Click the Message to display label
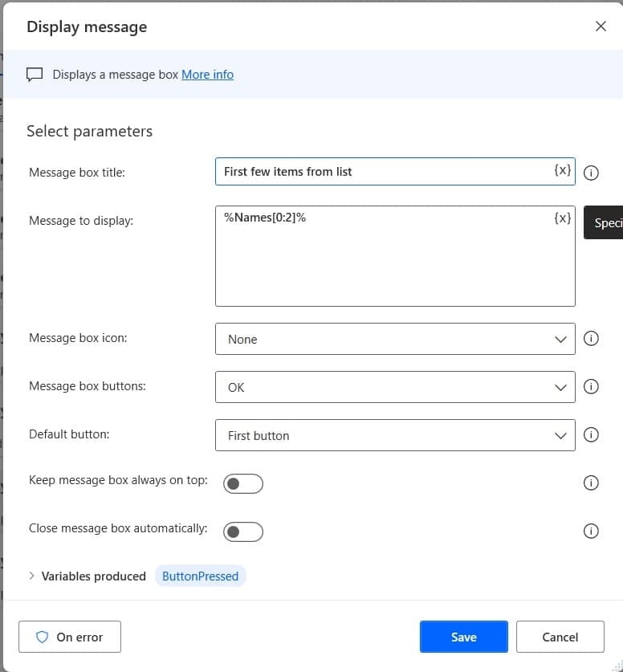Screen dimensions: 623x672 click(81, 221)
